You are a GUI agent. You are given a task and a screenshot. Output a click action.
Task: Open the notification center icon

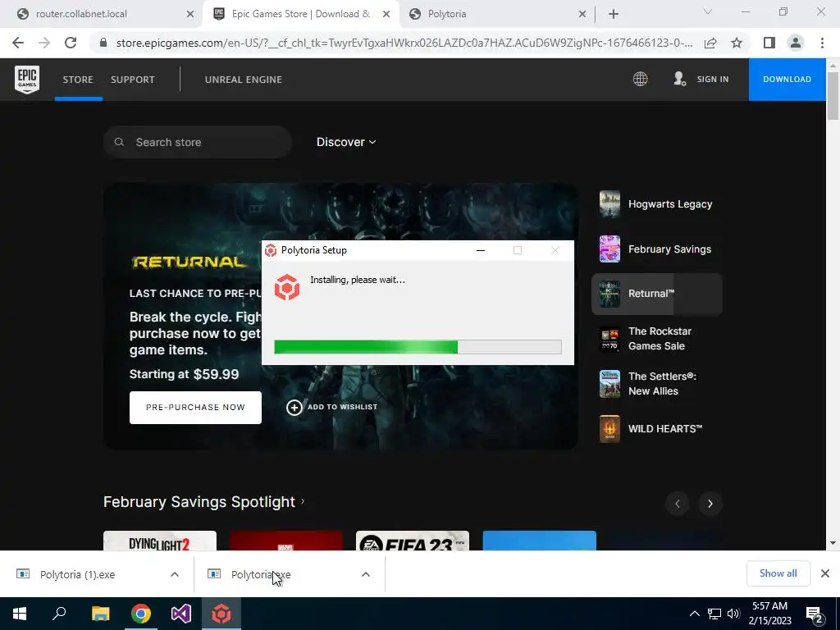[x=815, y=614]
